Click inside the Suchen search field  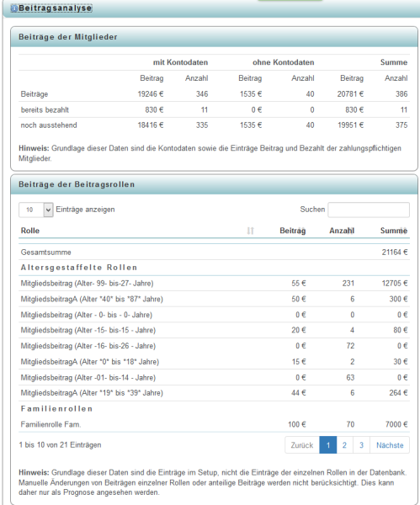coord(369,210)
